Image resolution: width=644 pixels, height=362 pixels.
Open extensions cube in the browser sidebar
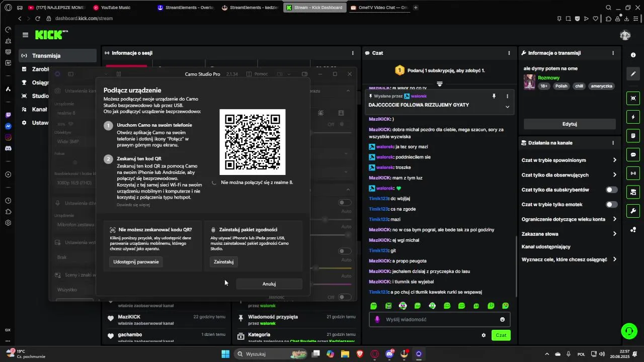click(x=8, y=212)
